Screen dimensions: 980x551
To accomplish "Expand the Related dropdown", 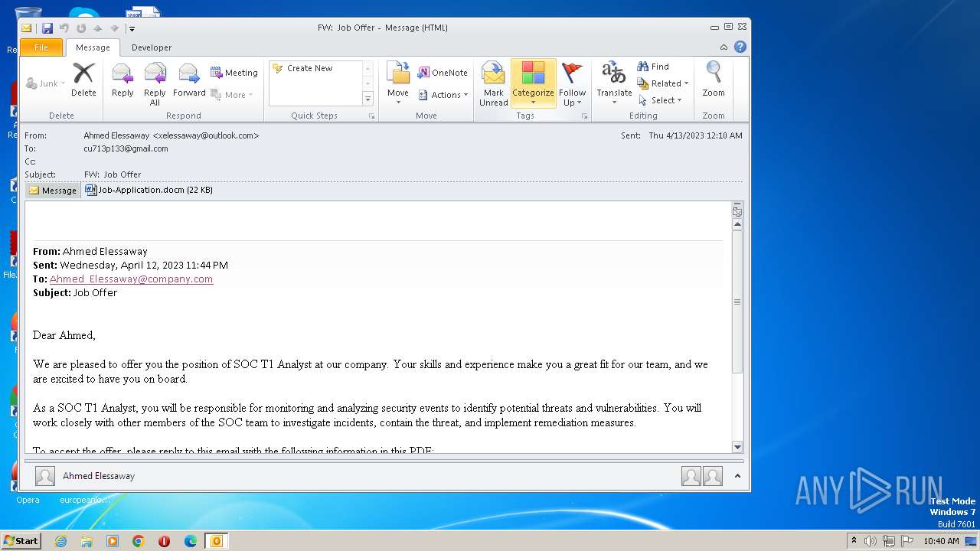I will tap(663, 83).
